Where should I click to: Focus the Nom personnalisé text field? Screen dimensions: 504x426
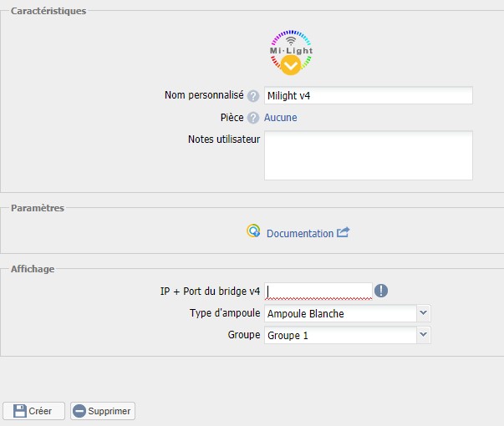click(368, 96)
